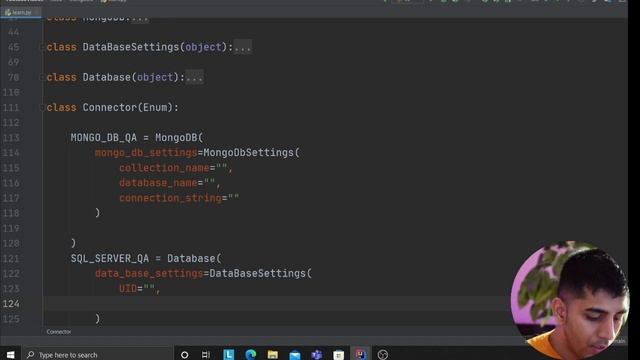
Task: Collapse the Connector class using gutter toggle
Action: pyautogui.click(x=42, y=108)
